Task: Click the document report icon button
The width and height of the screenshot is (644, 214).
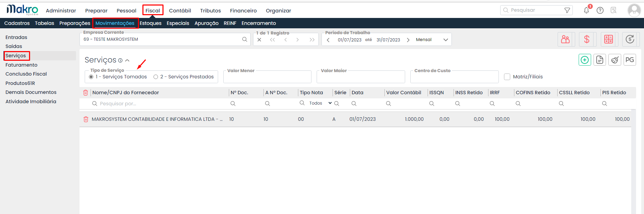Action: [600, 60]
